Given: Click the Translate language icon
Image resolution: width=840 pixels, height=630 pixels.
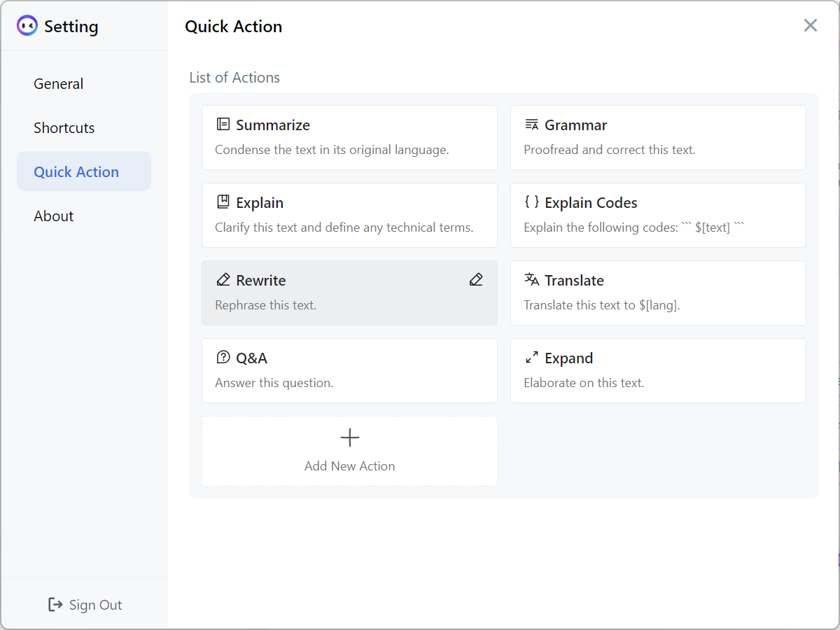Looking at the screenshot, I should (531, 279).
